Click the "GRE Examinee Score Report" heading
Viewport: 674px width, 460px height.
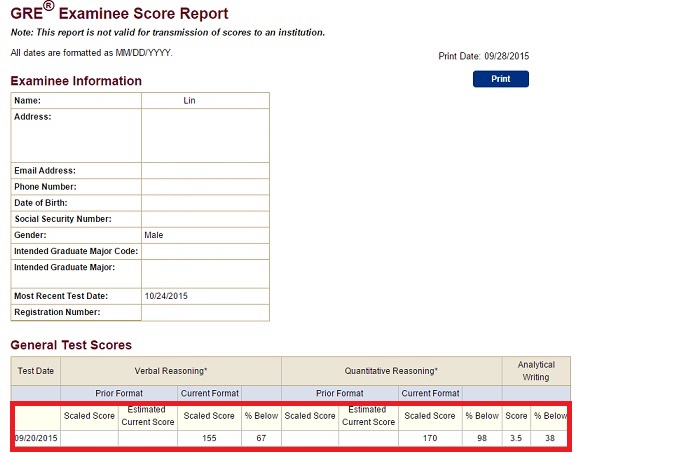point(119,13)
